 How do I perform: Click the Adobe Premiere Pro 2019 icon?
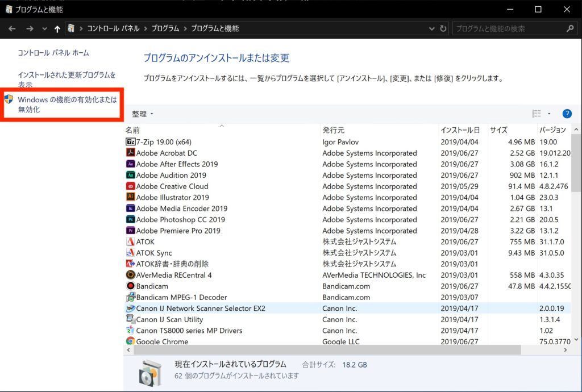130,231
